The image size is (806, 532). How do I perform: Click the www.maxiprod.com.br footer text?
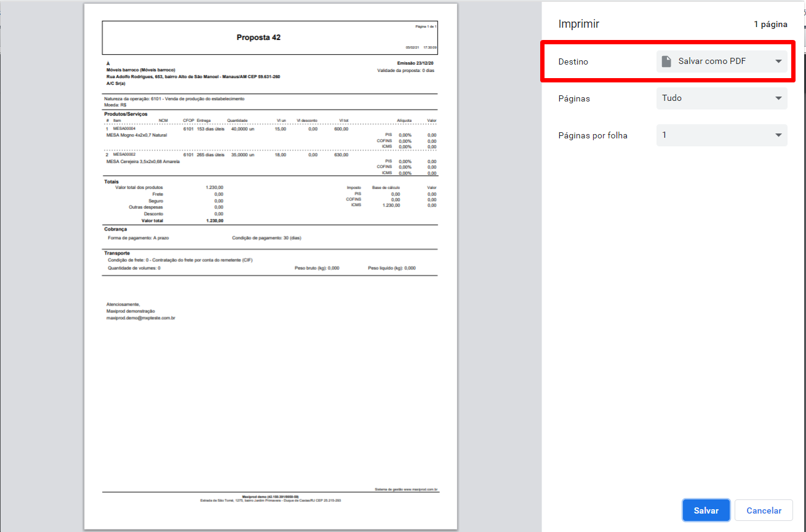click(421, 490)
